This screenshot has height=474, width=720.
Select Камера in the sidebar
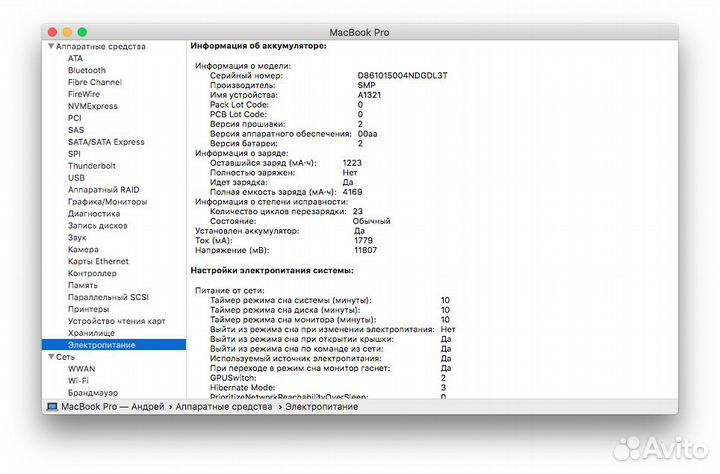coord(83,249)
